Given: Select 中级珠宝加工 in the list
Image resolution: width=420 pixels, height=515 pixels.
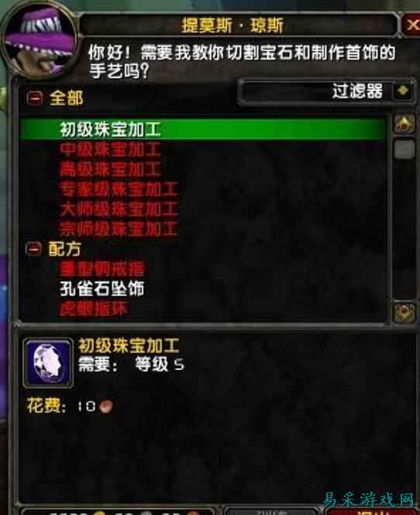Looking at the screenshot, I should point(110,150).
